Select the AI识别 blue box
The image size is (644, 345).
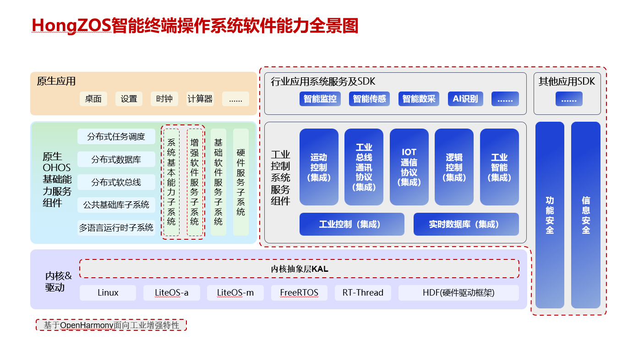(465, 99)
